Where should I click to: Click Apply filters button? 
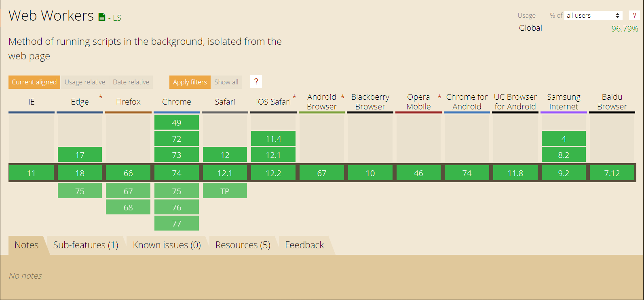(190, 82)
